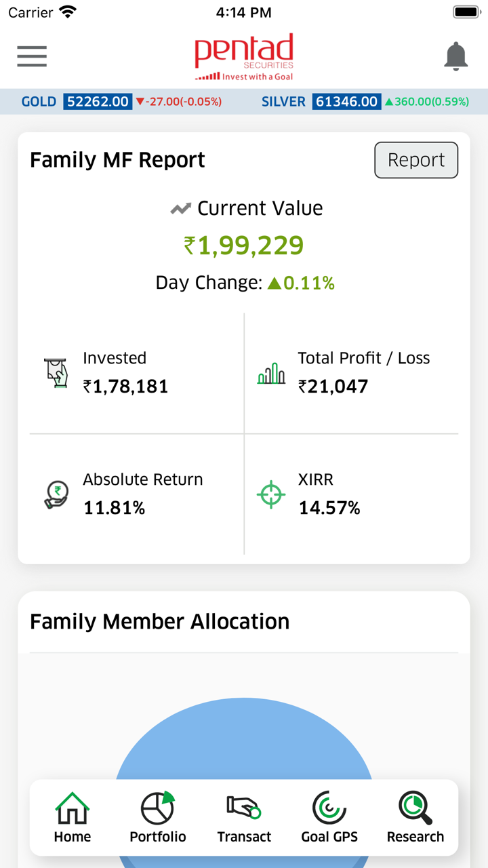Tap the GOLD price 52262.00 ticker
Screen dimensions: 488x868
pos(98,102)
